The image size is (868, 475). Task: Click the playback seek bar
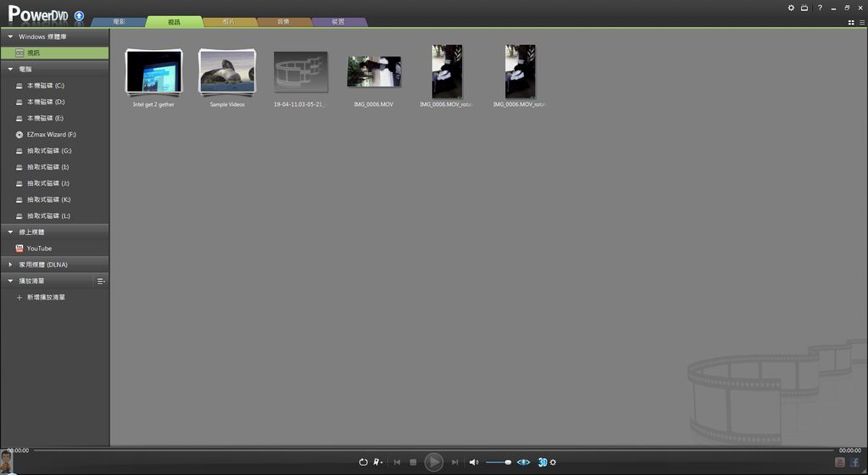pos(433,450)
